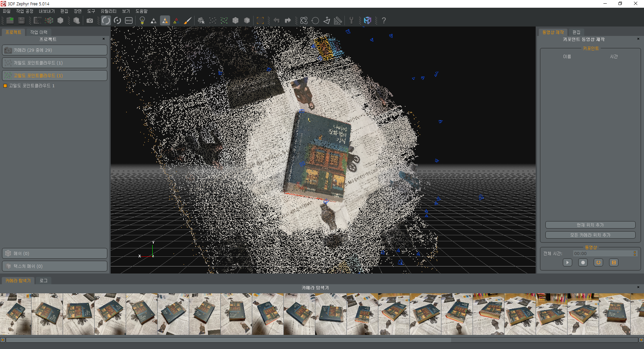The height and width of the screenshot is (349, 644).
Task: Click the save project disk icon
Action: (21, 20)
